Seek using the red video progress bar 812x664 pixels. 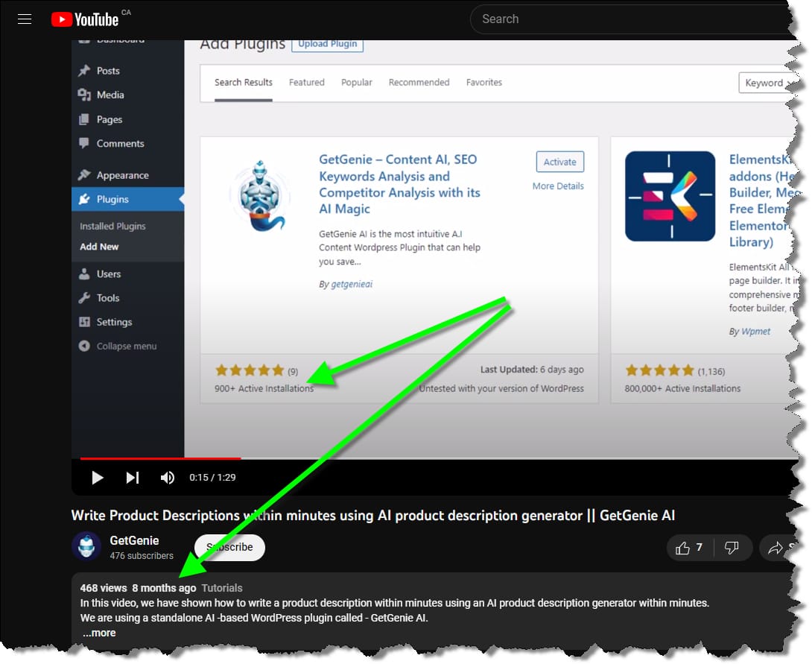click(160, 458)
